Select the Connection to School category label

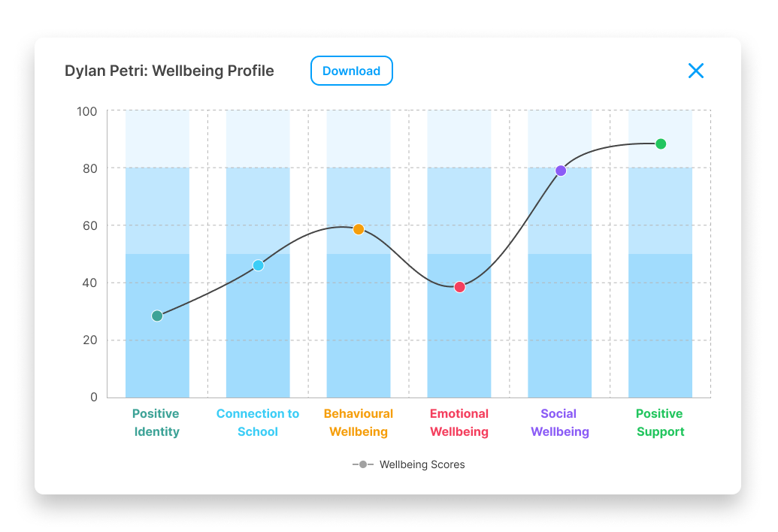coord(258,421)
